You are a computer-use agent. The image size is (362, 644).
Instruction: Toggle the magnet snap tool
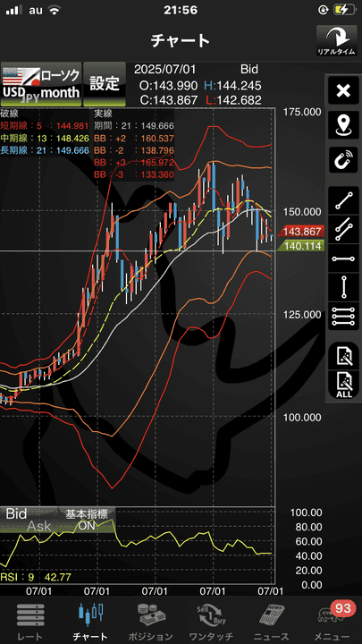point(343,160)
